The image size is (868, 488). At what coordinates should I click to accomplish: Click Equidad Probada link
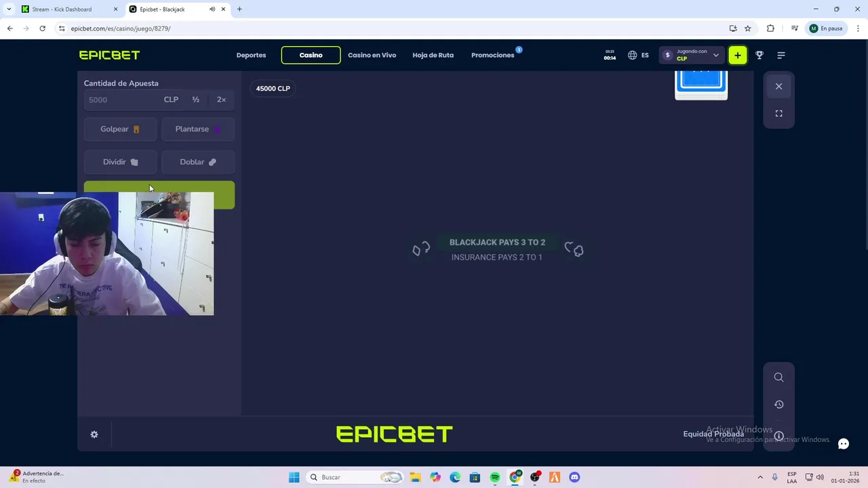click(x=713, y=434)
